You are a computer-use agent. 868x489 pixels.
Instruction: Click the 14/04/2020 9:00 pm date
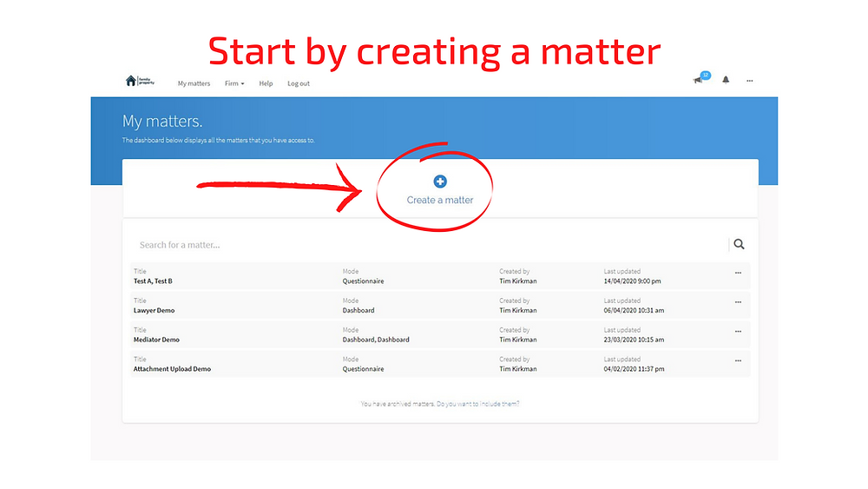tap(632, 281)
